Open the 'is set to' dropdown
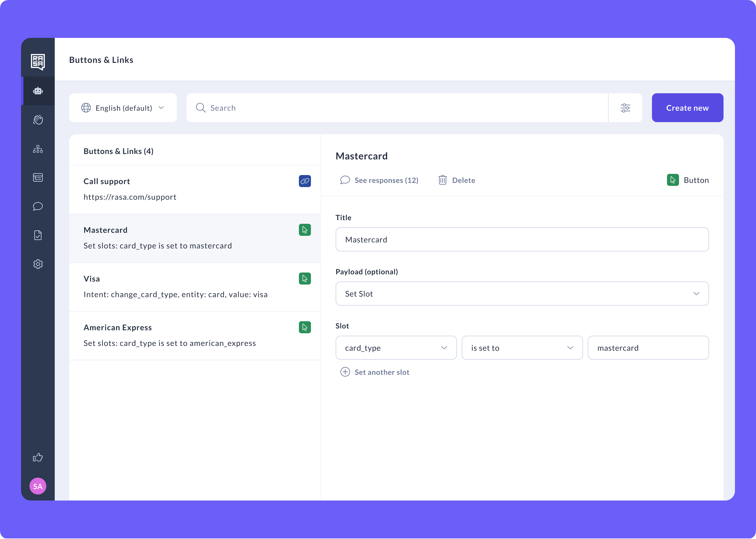 pos(522,348)
